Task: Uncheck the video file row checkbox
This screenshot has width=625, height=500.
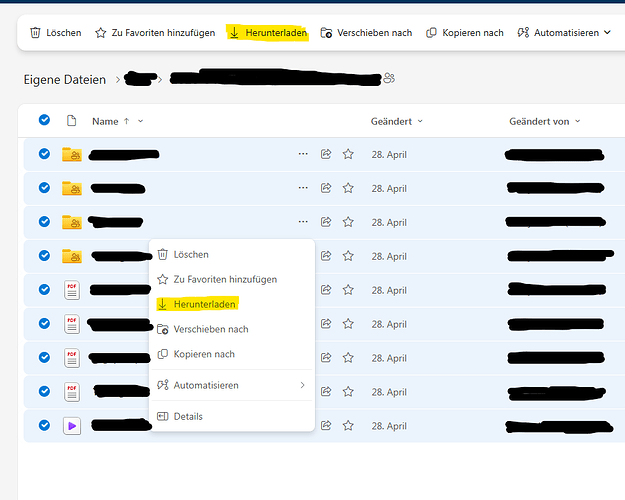Action: point(44,425)
